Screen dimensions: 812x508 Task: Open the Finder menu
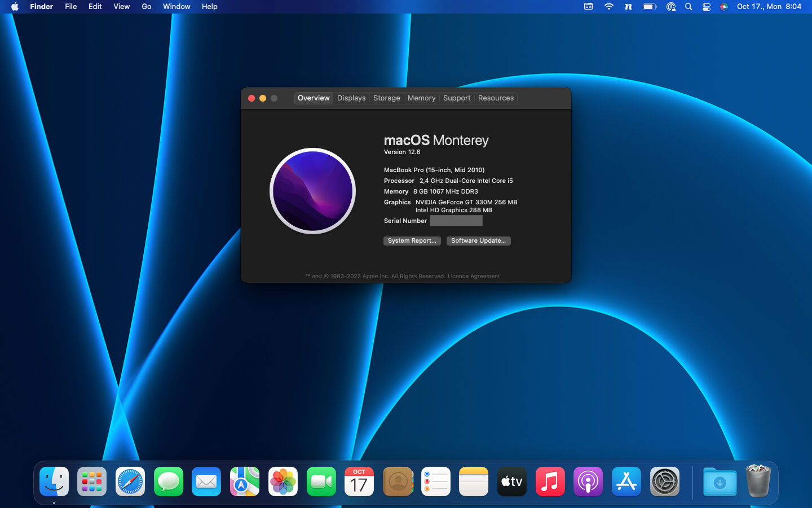(41, 7)
